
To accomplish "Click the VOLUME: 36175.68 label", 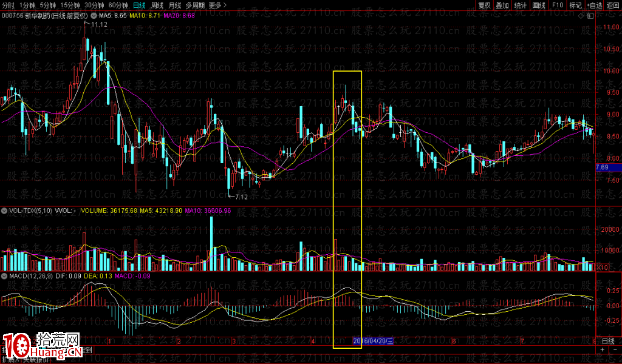I will pos(109,211).
